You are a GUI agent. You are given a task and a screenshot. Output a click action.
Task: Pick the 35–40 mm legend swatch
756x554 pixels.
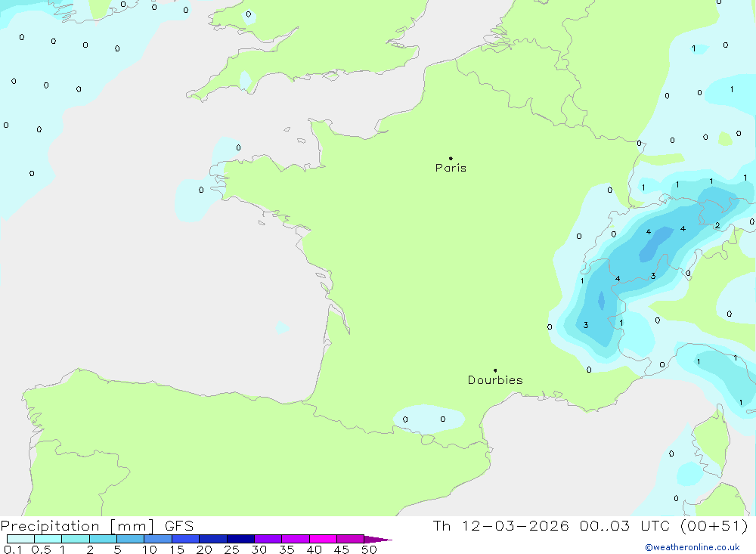296,539
